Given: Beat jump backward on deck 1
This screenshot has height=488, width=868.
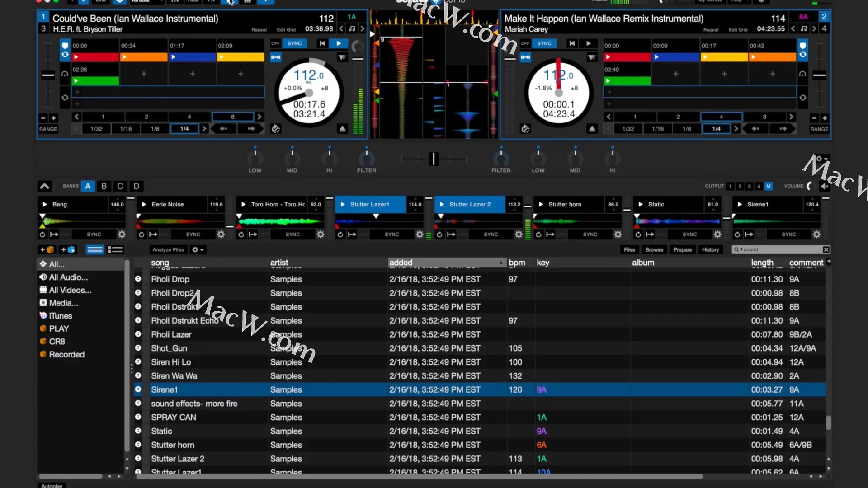Looking at the screenshot, I should pyautogui.click(x=224, y=129).
